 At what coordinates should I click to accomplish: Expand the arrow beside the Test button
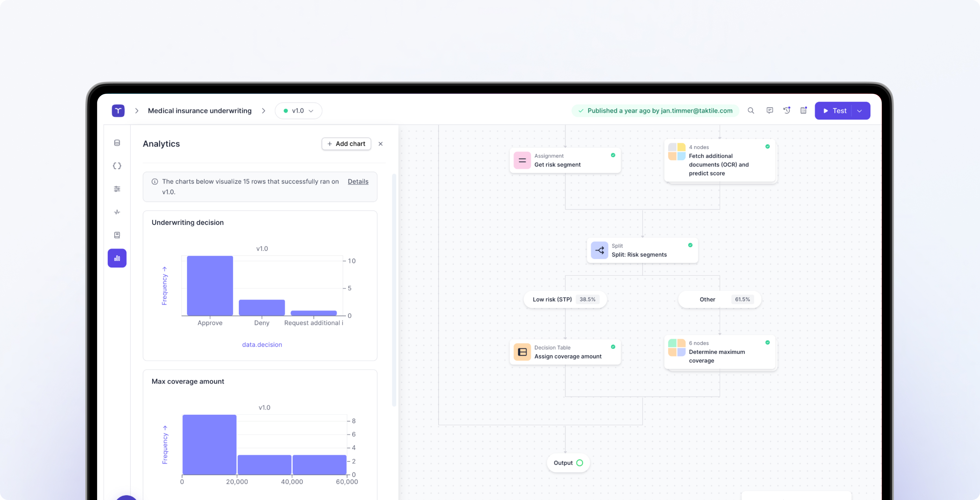[860, 111]
